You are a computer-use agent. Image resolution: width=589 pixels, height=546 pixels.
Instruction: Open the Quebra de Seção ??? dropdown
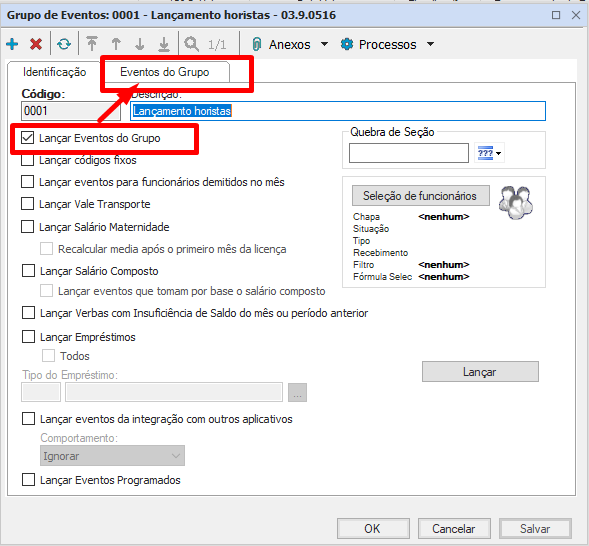(x=489, y=153)
